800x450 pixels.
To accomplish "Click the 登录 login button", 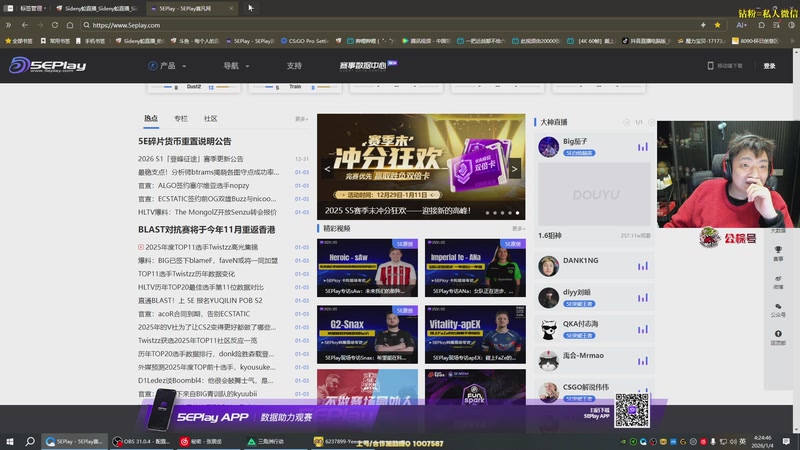I will [x=769, y=66].
